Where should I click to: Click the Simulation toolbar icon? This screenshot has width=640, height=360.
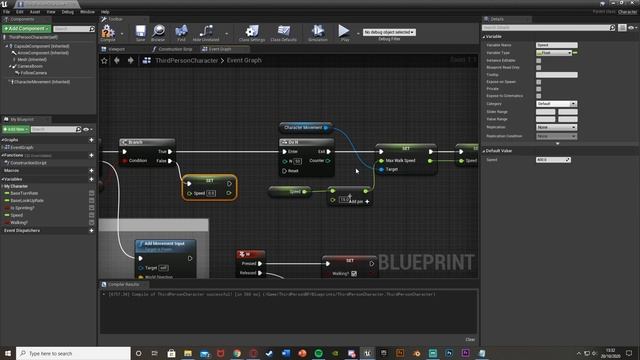(x=318, y=32)
